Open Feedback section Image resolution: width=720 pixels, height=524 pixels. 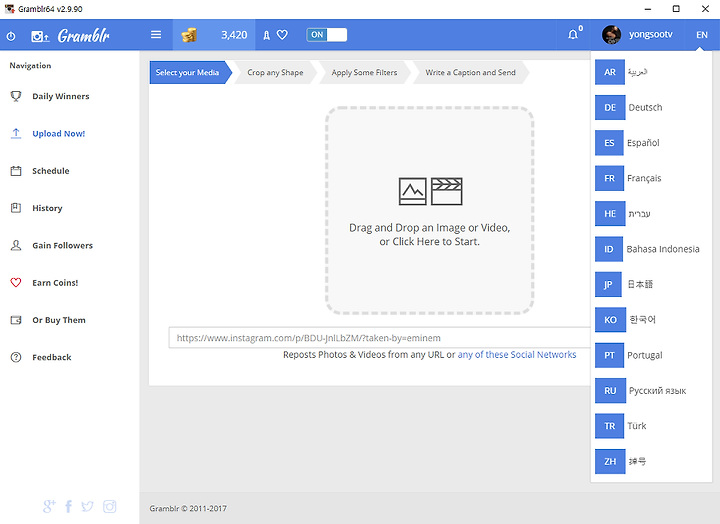51,357
